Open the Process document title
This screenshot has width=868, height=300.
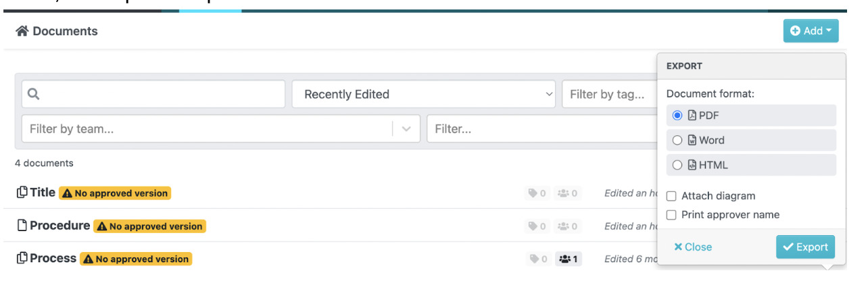coord(53,258)
